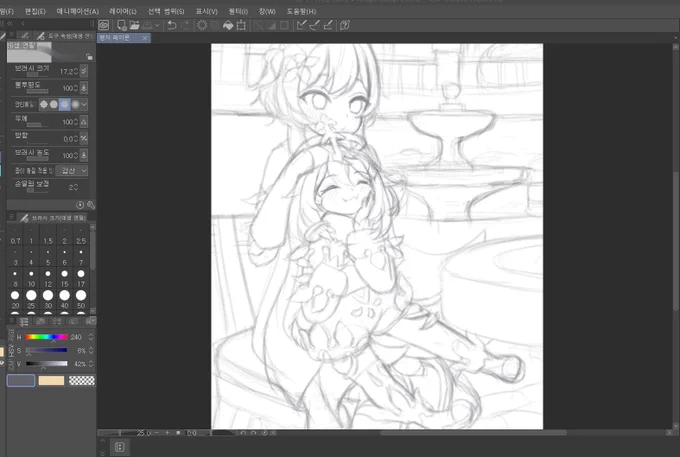Switch to the color slider tab icon
This screenshot has width=680, height=457.
(24, 321)
